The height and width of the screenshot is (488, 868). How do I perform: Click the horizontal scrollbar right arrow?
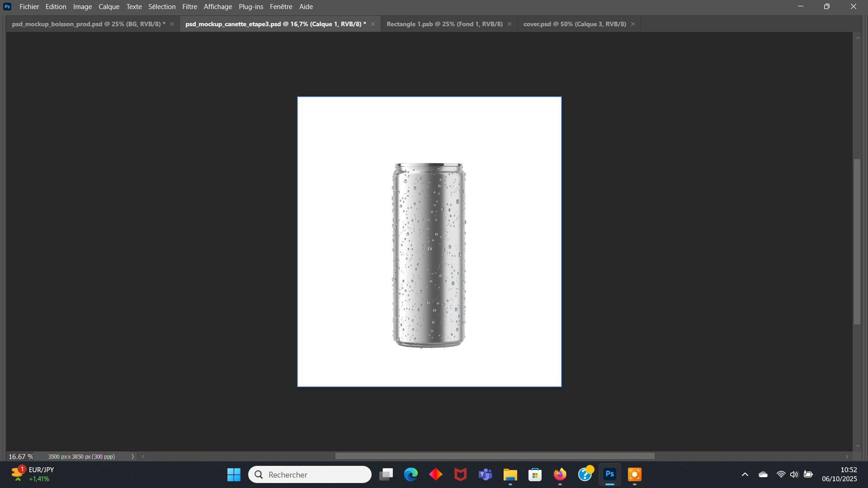[847, 456]
